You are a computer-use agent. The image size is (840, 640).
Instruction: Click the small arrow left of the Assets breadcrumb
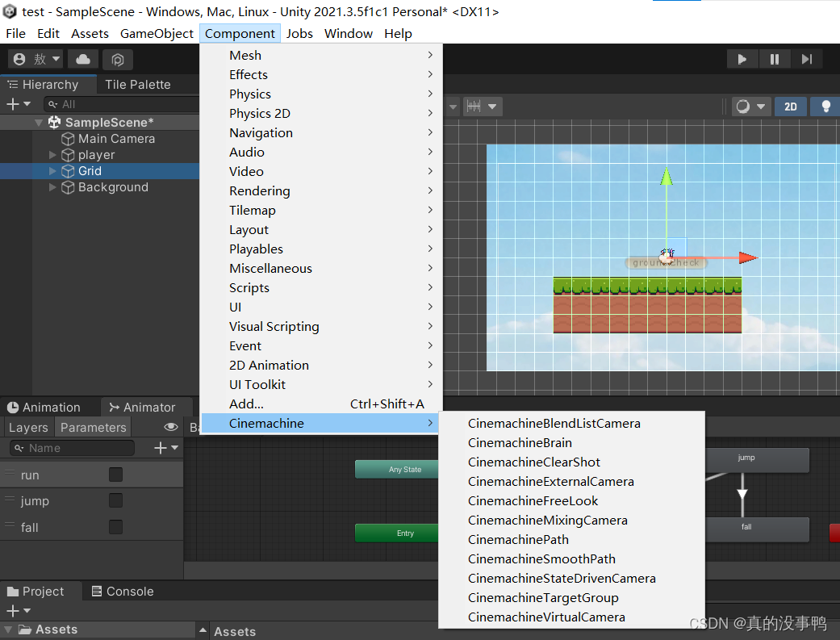point(203,630)
